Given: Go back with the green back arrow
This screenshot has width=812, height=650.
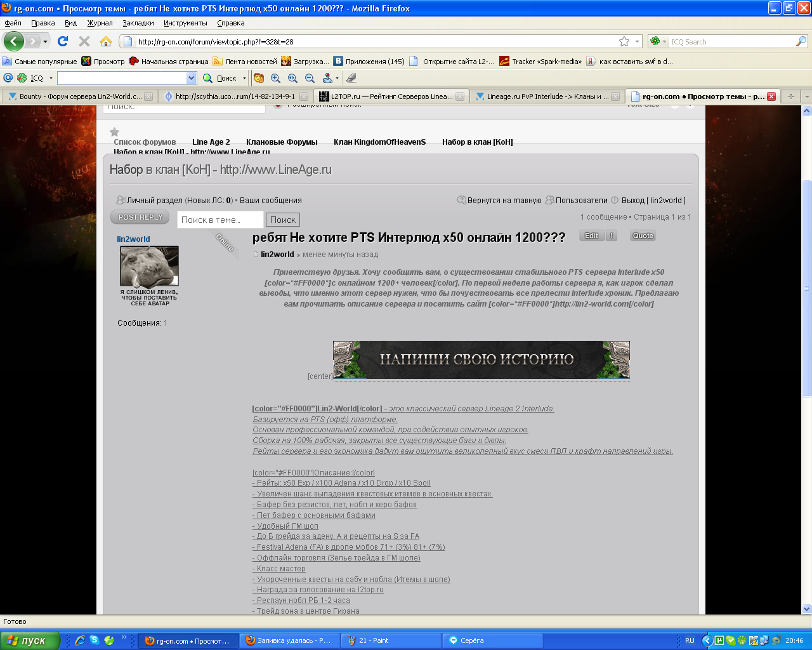Looking at the screenshot, I should 13,41.
